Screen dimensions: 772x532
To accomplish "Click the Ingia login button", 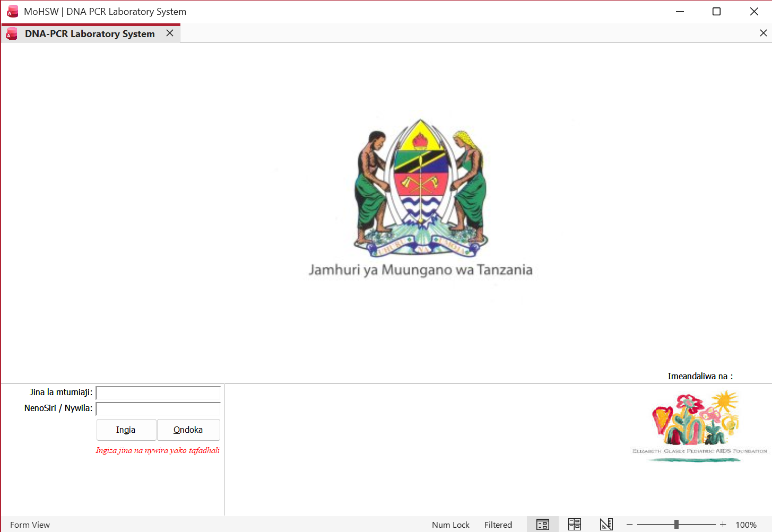I will coord(126,430).
